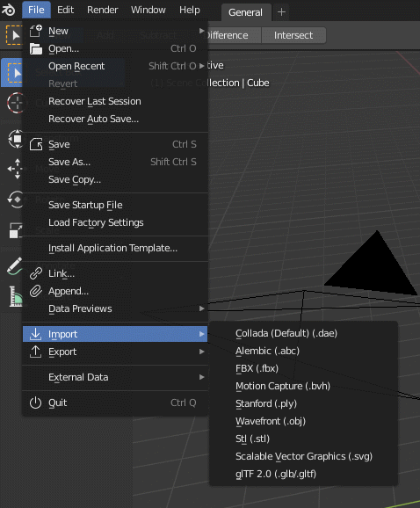Add a new workspace tab with plus
Image resolution: width=420 pixels, height=508 pixels.
(281, 12)
